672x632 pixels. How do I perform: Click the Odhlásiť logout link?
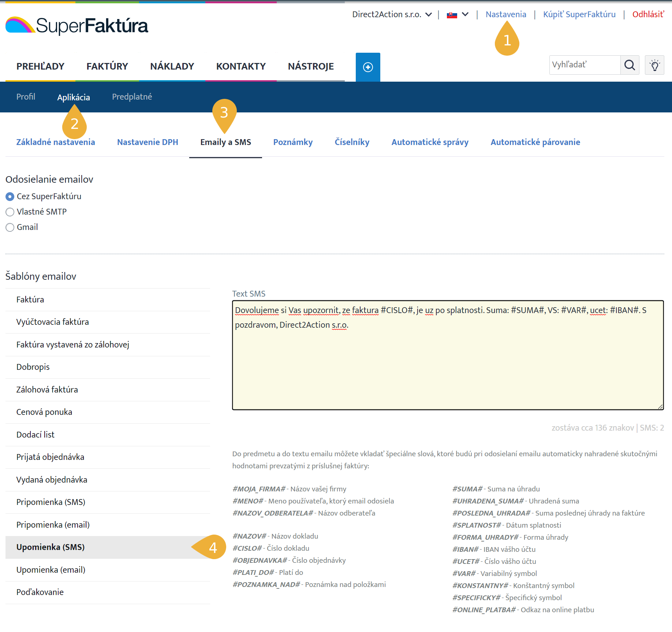click(648, 14)
